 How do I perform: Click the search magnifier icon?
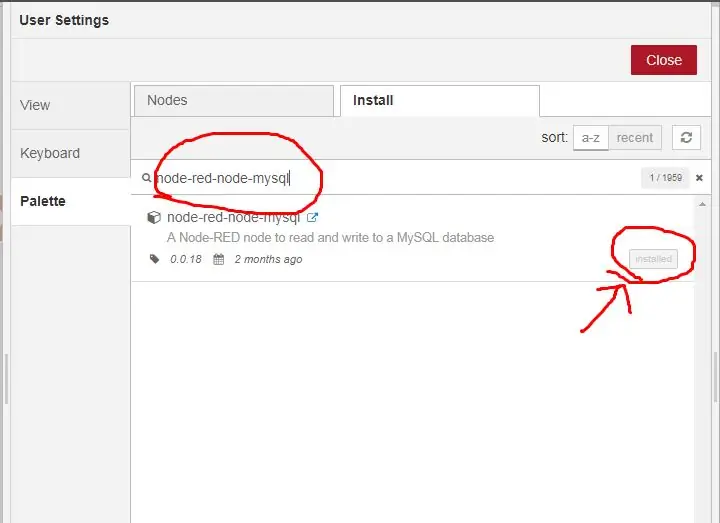coord(146,178)
